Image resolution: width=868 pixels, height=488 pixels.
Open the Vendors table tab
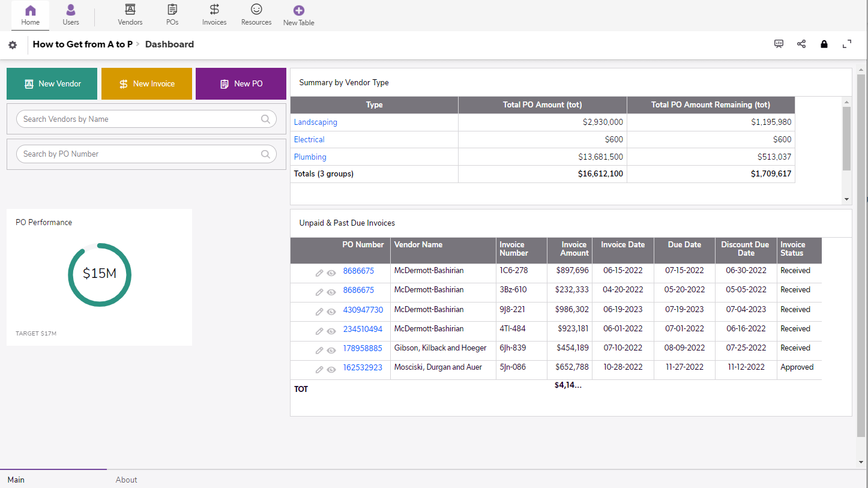(130, 15)
